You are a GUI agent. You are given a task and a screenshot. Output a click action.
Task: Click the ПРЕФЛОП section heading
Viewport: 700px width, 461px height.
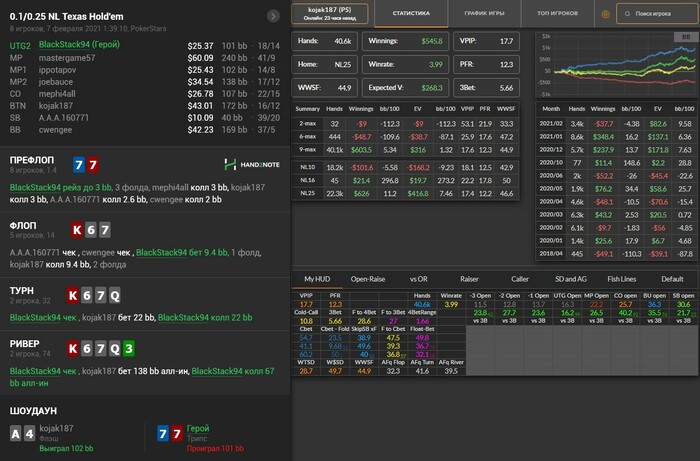32,160
